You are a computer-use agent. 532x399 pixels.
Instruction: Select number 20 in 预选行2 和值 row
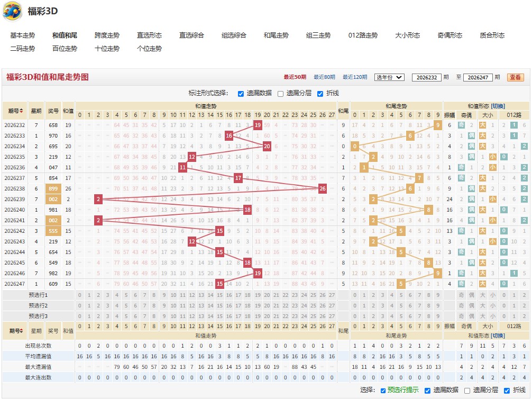click(267, 306)
